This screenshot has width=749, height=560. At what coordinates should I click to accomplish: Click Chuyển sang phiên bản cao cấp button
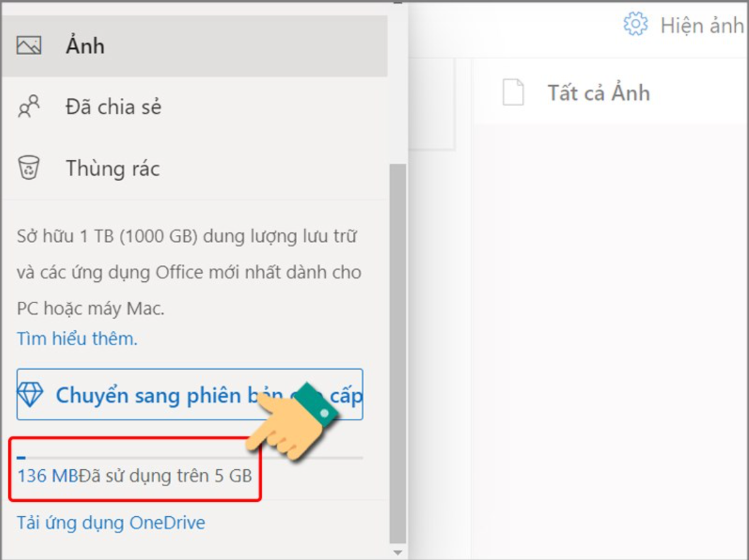(x=190, y=395)
